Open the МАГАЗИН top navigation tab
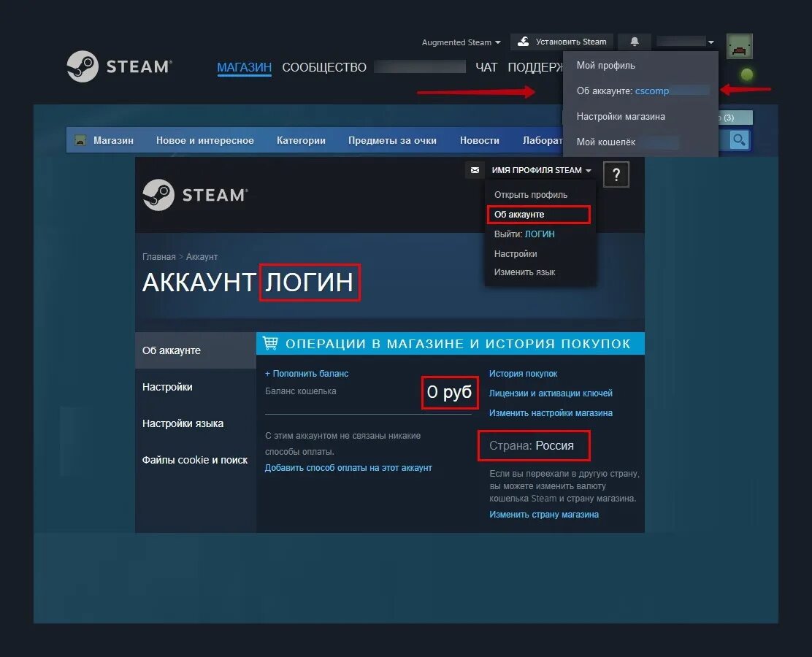 [245, 67]
